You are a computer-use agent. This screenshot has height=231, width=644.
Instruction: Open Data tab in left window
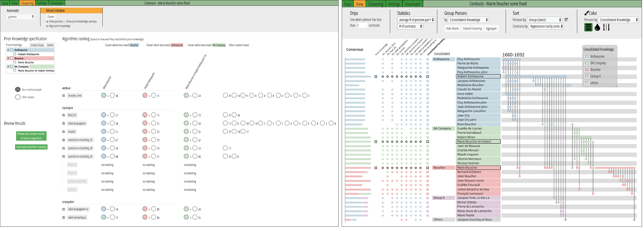pyautogui.click(x=5, y=3)
